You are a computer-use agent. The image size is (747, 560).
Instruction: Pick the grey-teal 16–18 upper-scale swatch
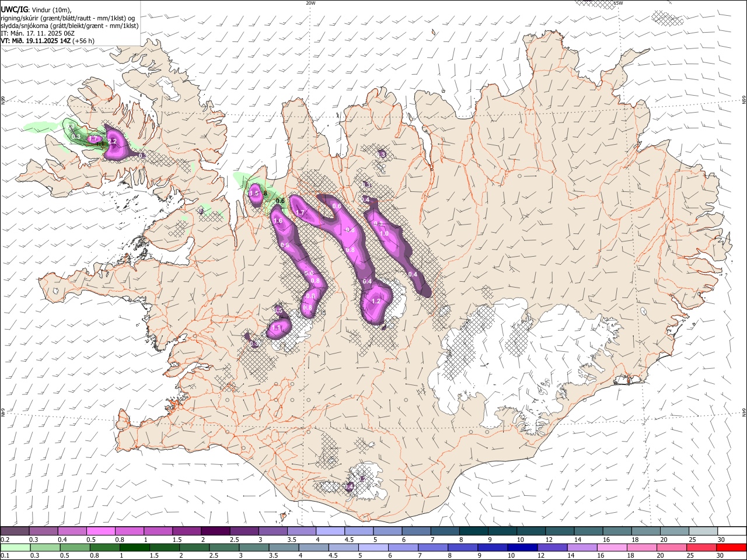click(617, 531)
